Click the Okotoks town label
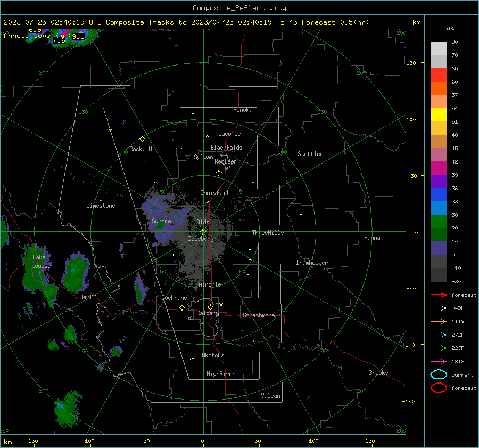 (x=213, y=355)
